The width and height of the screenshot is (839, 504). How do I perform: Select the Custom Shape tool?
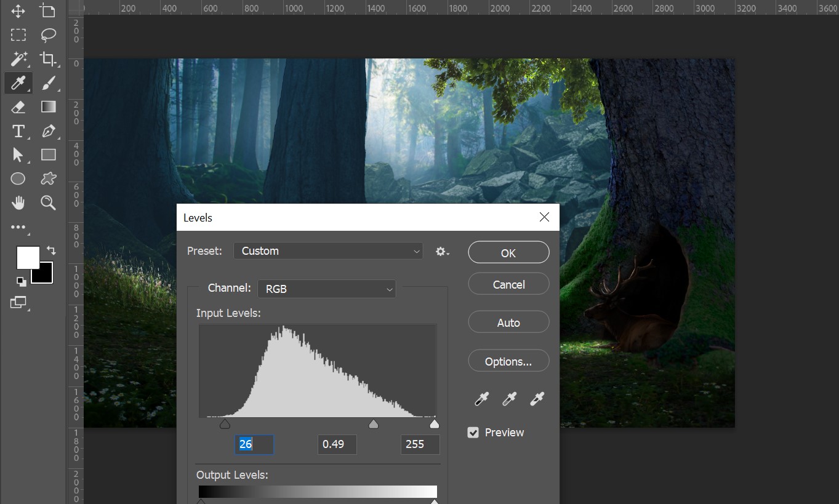(x=48, y=178)
